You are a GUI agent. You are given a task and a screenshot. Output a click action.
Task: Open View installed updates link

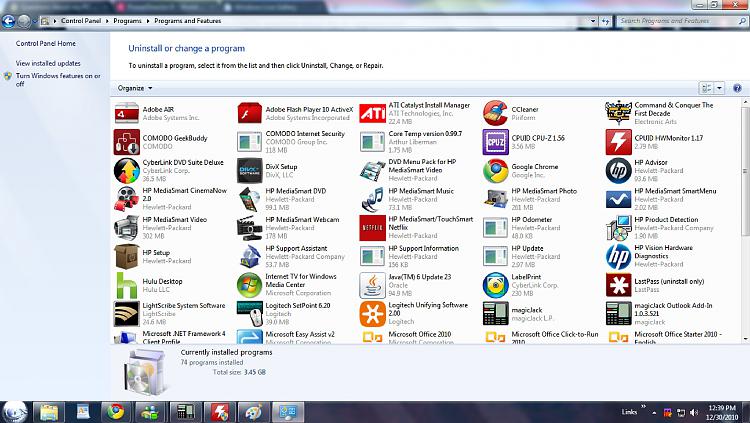click(x=48, y=63)
